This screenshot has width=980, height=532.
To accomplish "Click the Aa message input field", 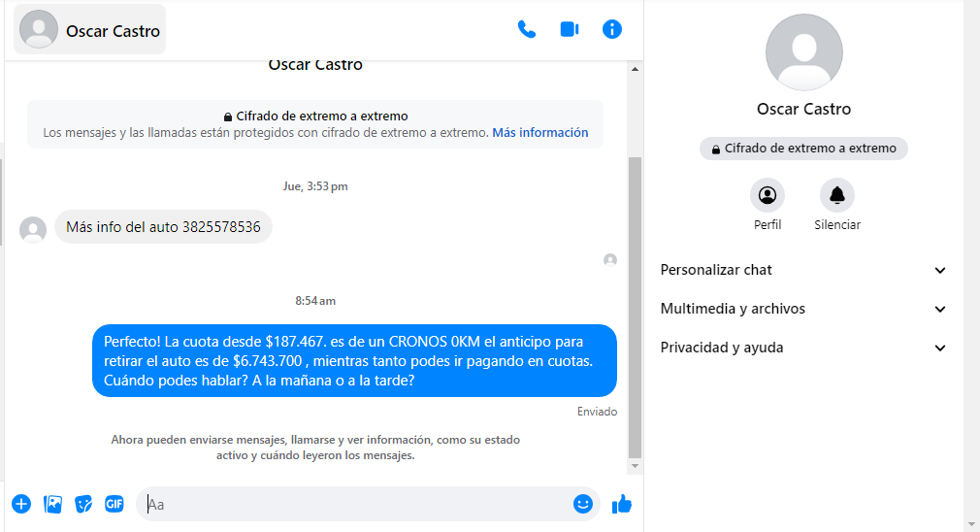I will 356,504.
